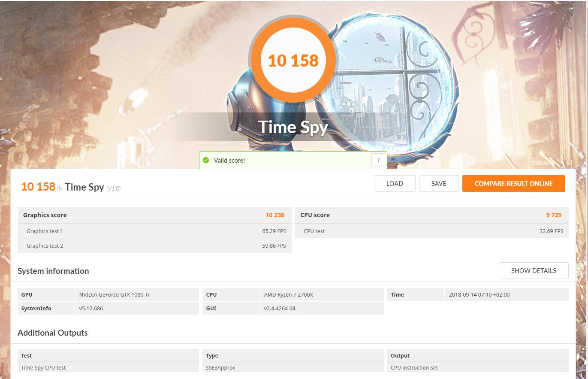The height and width of the screenshot is (379, 588).
Task: Click the green valid score checkmark icon
Action: tap(206, 161)
